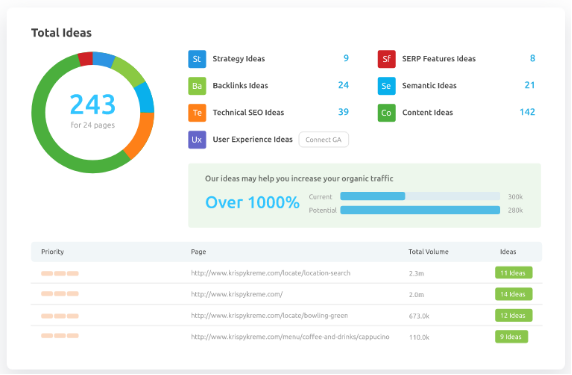The width and height of the screenshot is (572, 375).
Task: Click the blue St Strategy Ideas icon
Action: pos(197,59)
